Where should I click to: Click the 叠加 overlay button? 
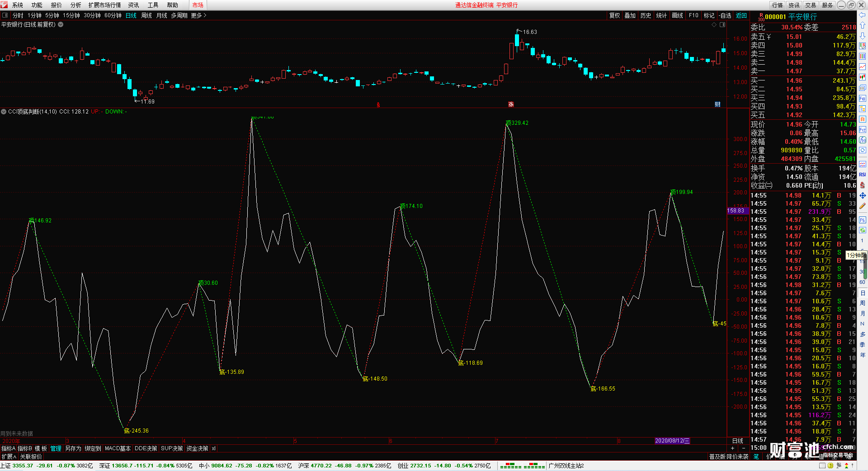click(x=630, y=15)
